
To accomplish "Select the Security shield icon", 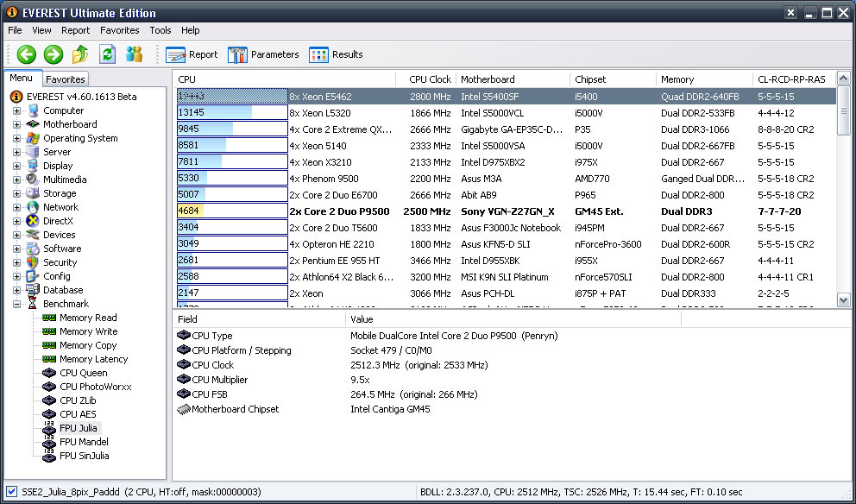I will 33,262.
